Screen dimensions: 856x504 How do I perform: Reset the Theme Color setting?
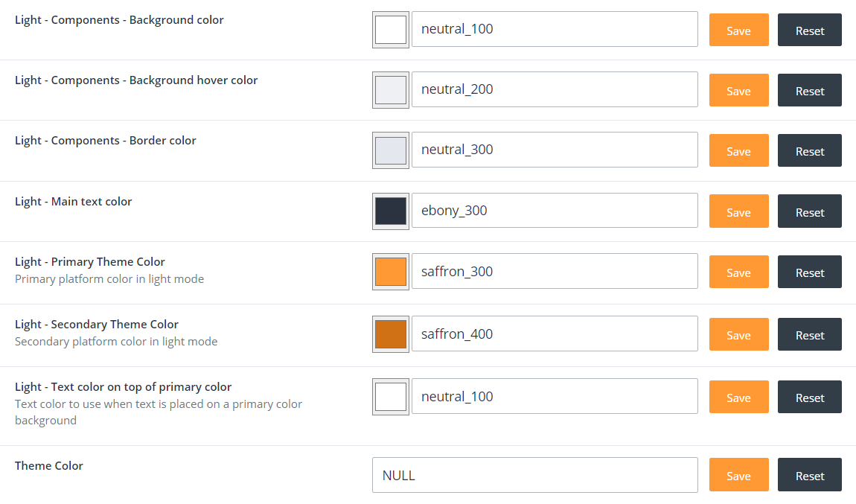tap(809, 476)
